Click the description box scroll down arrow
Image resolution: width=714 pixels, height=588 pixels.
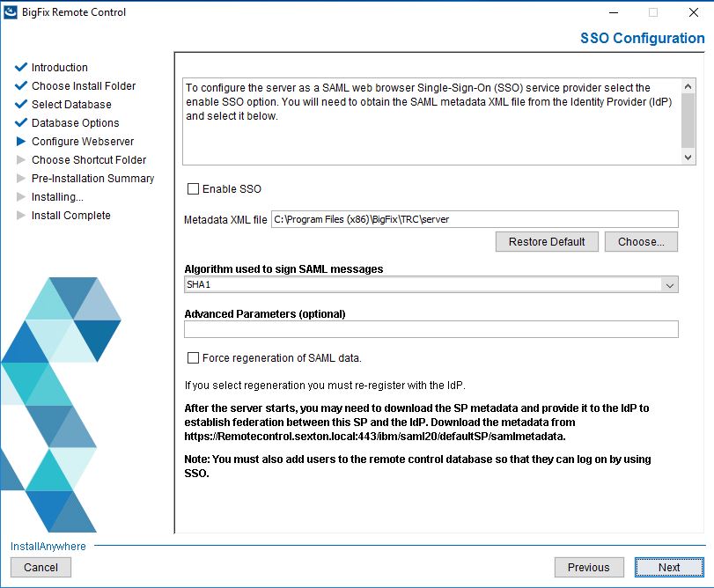688,158
